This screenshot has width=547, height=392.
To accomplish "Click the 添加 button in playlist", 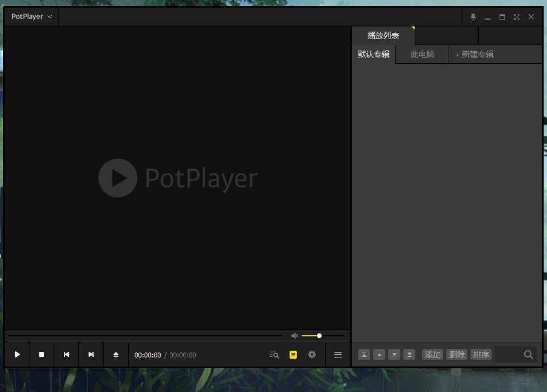I will pyautogui.click(x=432, y=354).
